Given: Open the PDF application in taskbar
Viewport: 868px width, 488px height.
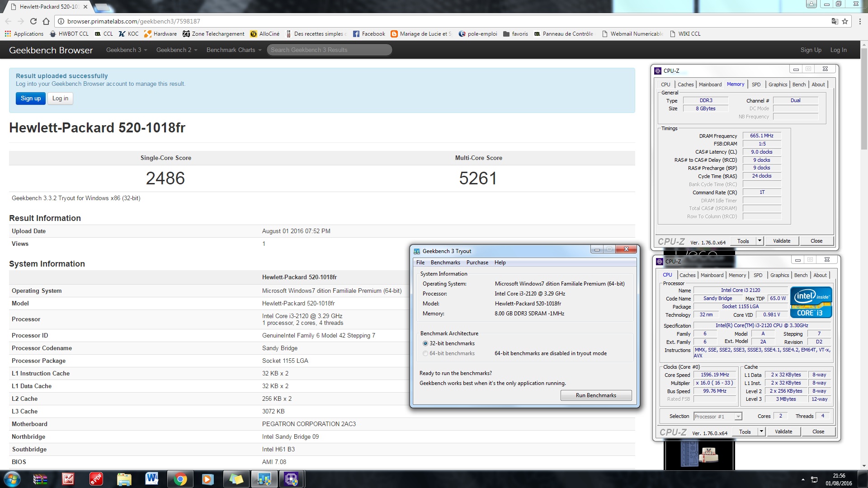Looking at the screenshot, I should (x=96, y=479).
